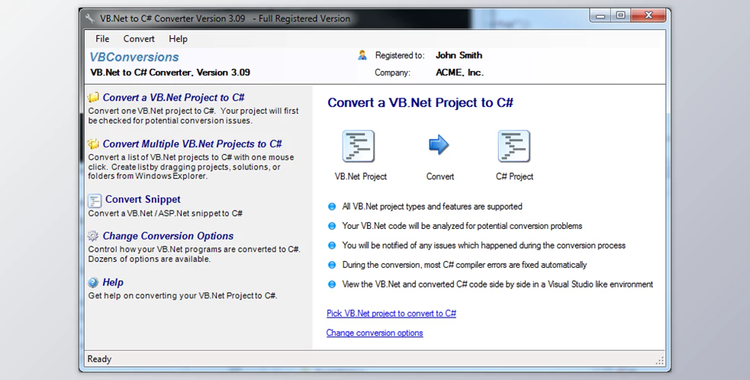Minimize the VB.Net to C# Converter window

pos(600,16)
